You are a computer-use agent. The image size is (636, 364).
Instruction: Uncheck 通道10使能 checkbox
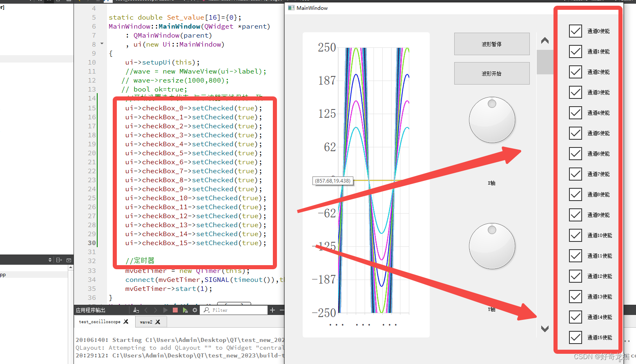(576, 235)
